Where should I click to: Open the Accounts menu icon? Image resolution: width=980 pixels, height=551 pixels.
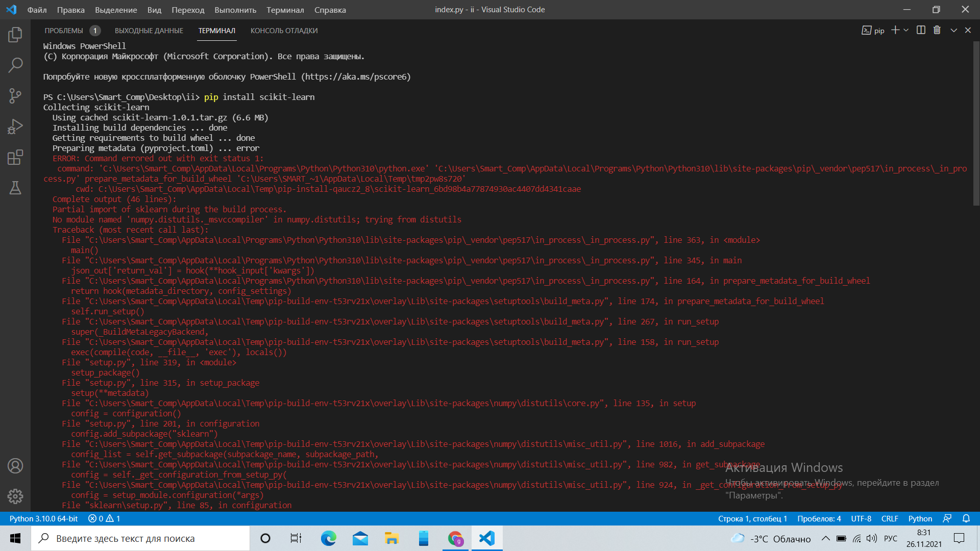click(15, 466)
